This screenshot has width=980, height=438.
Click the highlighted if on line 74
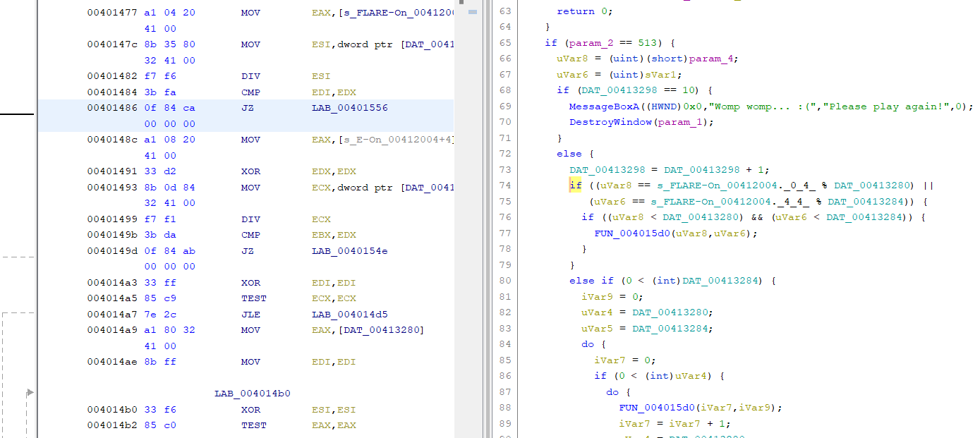coord(575,185)
